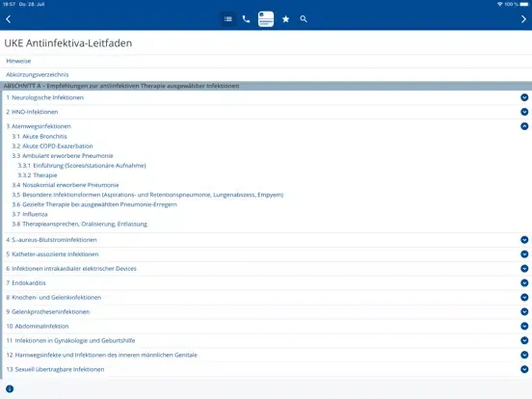This screenshot has width=532, height=399.
Task: Expand 13 Sexuell übertragbare Infektionen chevron
Action: click(524, 369)
